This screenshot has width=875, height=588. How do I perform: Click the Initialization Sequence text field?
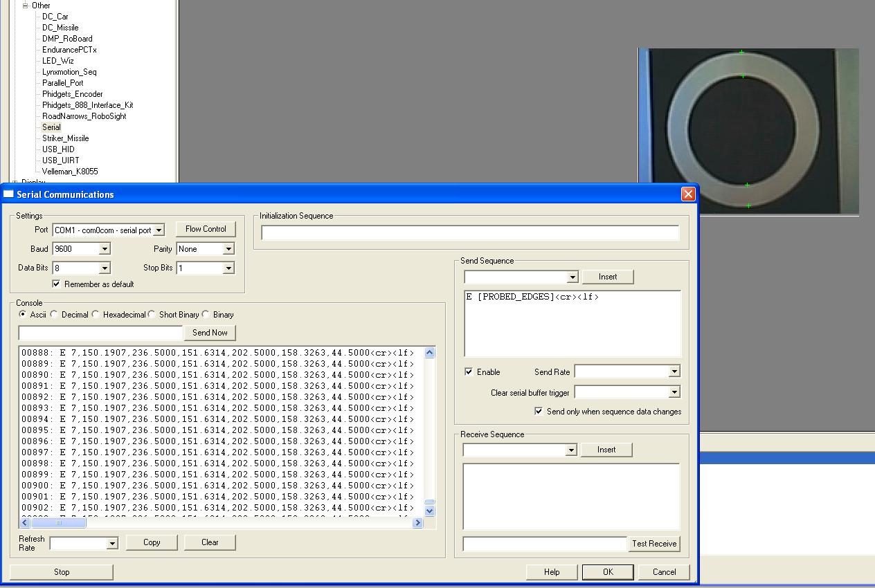coord(470,233)
